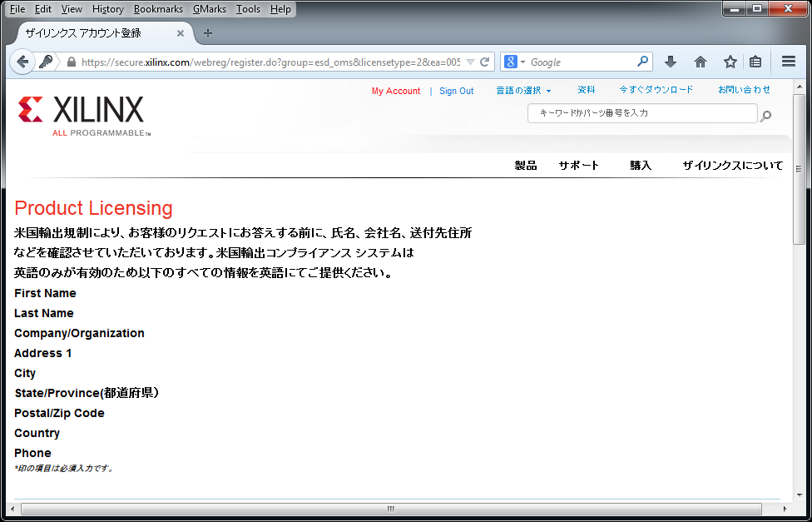The width and height of the screenshot is (812, 522).
Task: Open the 製品 navigation item
Action: tap(526, 166)
